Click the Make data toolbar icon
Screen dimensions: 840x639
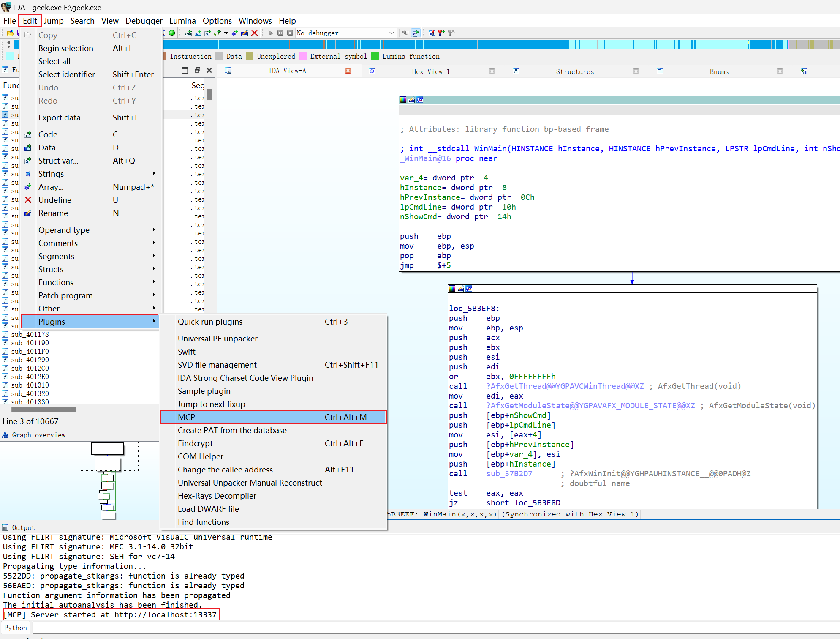point(198,33)
